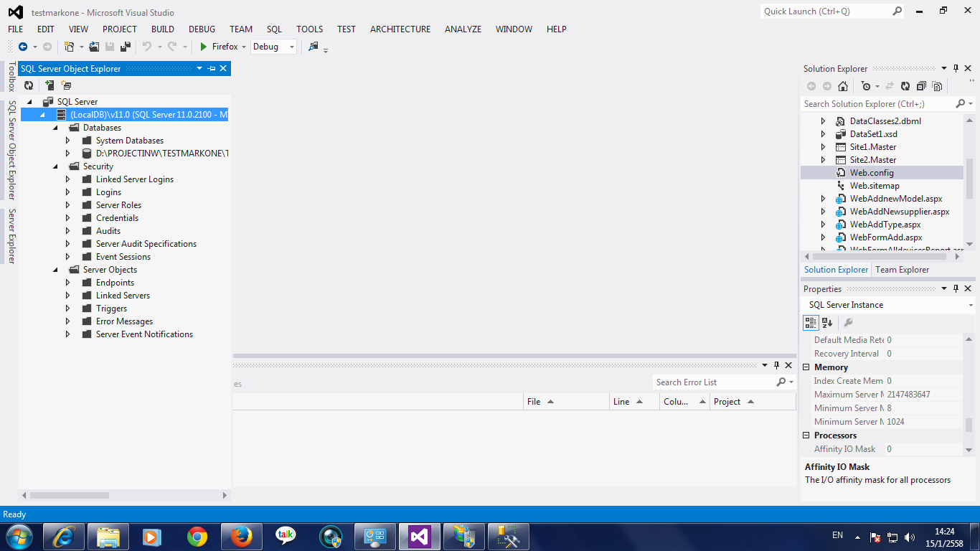Expand the Logins folder
The width and height of the screenshot is (980, 551).
click(x=68, y=192)
